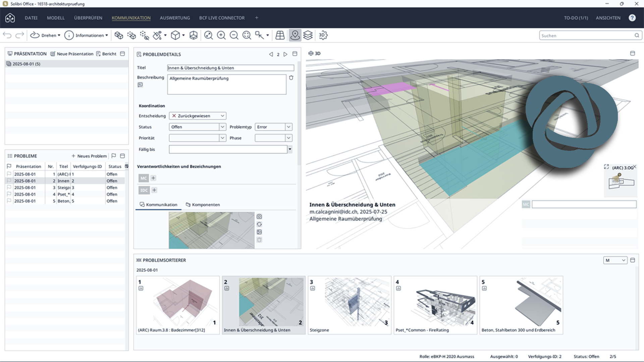Image resolution: width=644 pixels, height=362 pixels.
Task: Open the help question mark icon
Action: tap(632, 18)
